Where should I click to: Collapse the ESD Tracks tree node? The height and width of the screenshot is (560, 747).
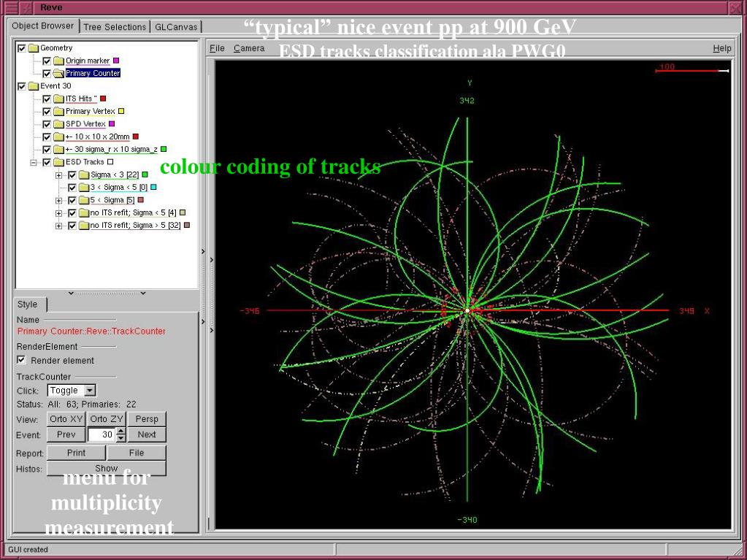(x=34, y=162)
